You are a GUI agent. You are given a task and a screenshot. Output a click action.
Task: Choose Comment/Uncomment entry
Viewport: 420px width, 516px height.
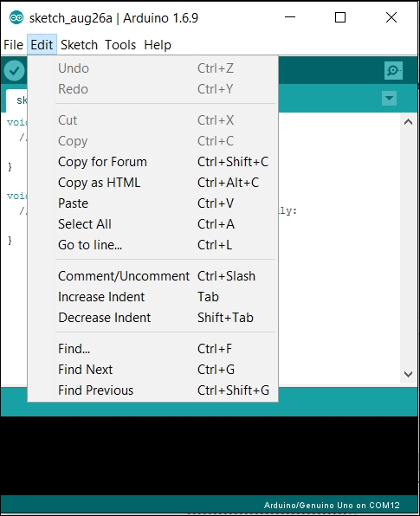pos(152,276)
